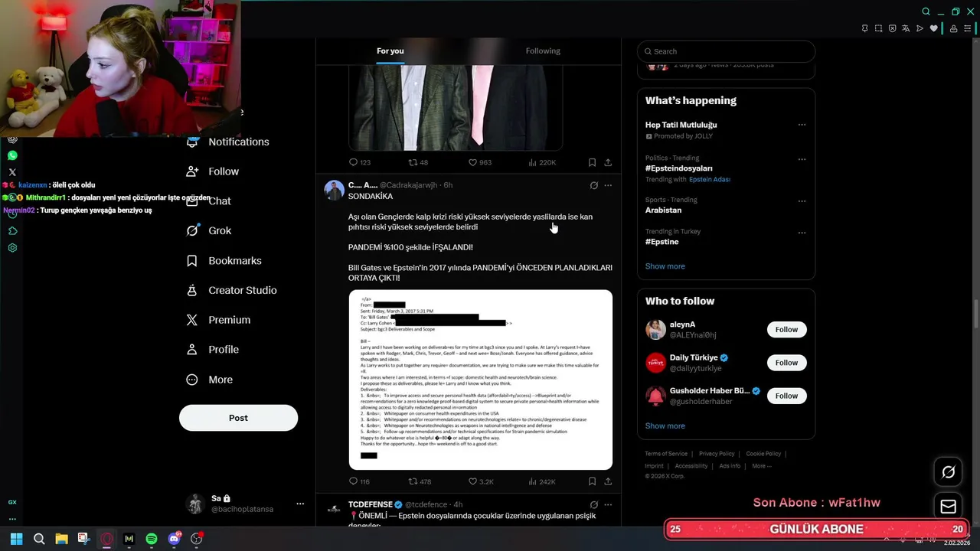980x551 pixels.
Task: Open the Terms of Service link
Action: (666, 454)
